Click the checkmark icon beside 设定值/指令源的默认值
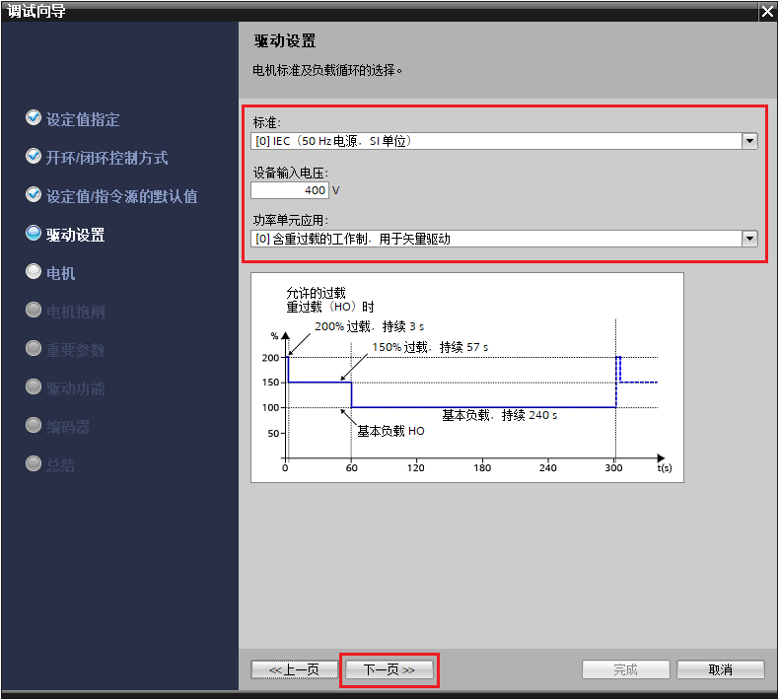 click(x=34, y=195)
